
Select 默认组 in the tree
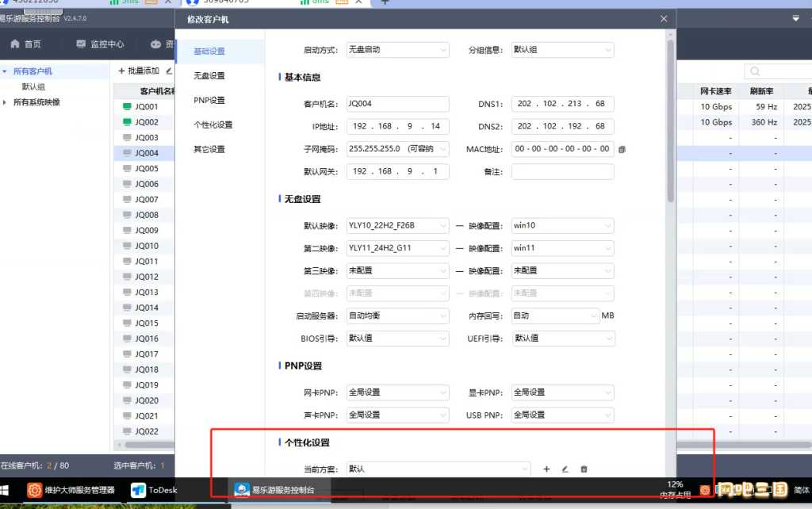coord(33,86)
